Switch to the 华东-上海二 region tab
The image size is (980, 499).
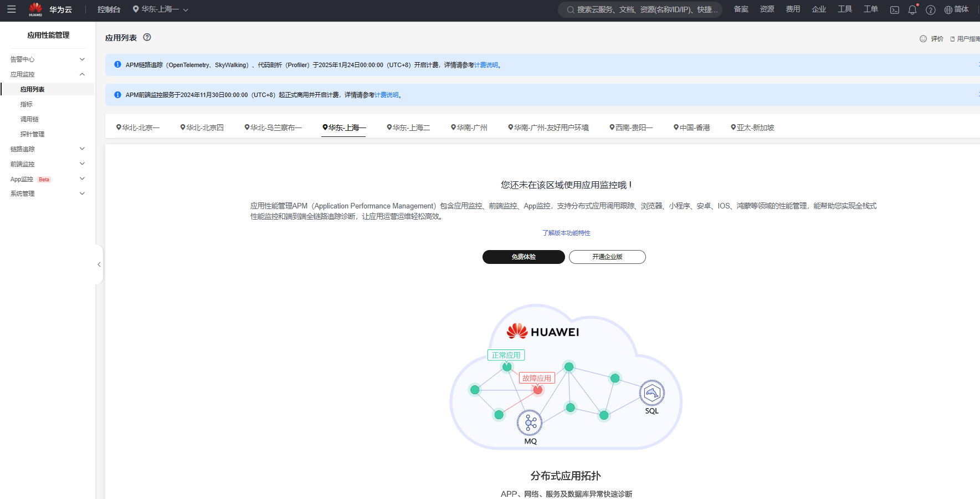[x=408, y=128]
